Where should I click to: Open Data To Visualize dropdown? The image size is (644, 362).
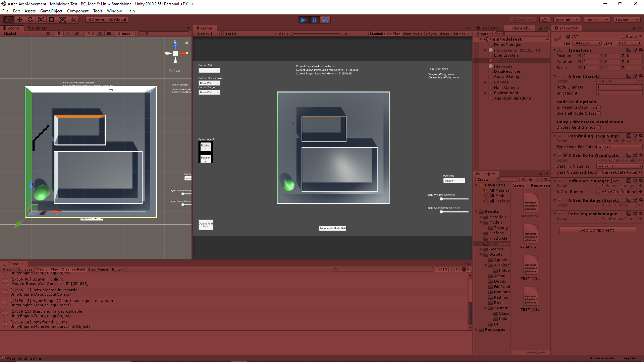pyautogui.click(x=619, y=166)
